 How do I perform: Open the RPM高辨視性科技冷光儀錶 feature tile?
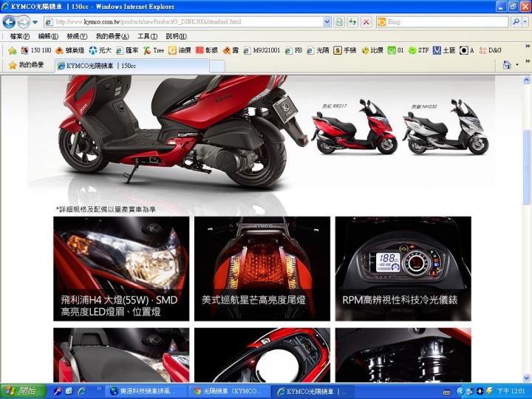pyautogui.click(x=403, y=269)
